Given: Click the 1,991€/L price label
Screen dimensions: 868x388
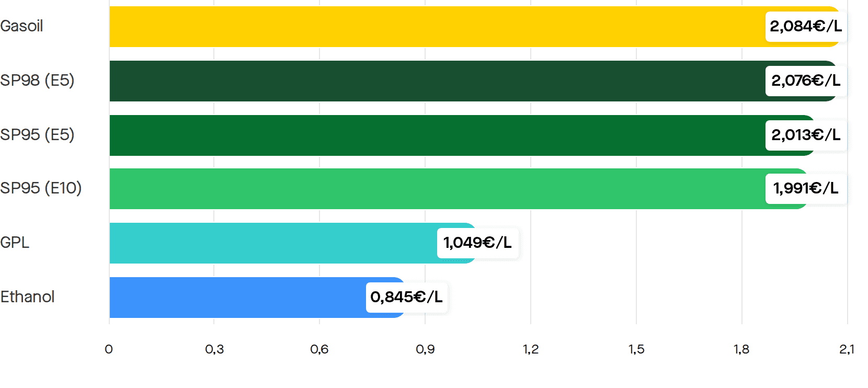Looking at the screenshot, I should click(x=806, y=188).
